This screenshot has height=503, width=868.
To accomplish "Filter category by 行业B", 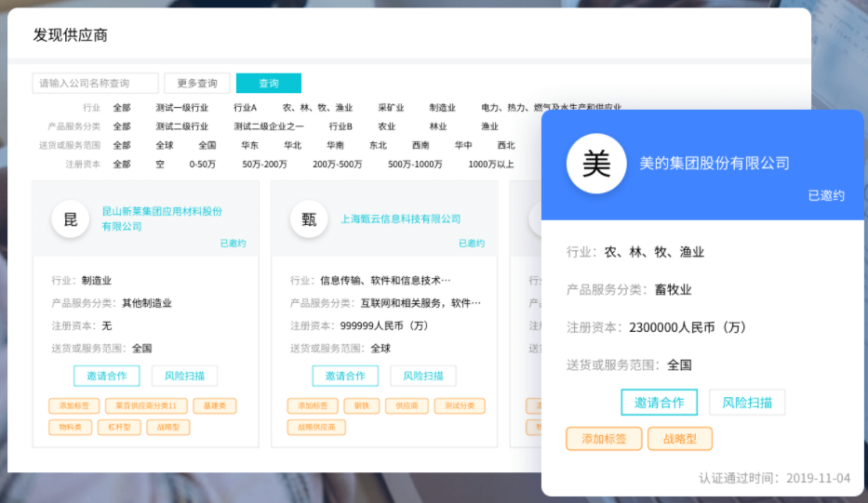I will (341, 126).
